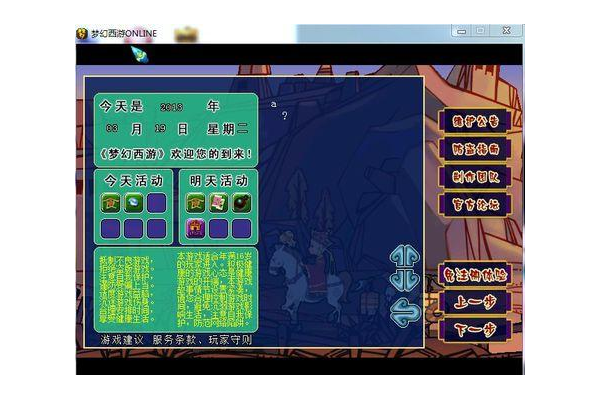Go back with 上一步
The width and height of the screenshot is (600, 400).
pyautogui.click(x=476, y=302)
